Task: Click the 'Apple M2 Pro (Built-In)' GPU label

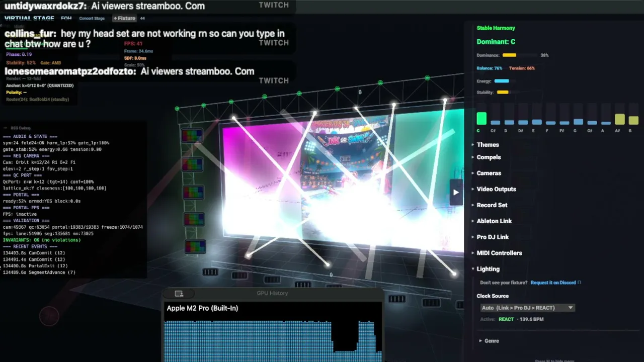Action: [202, 308]
